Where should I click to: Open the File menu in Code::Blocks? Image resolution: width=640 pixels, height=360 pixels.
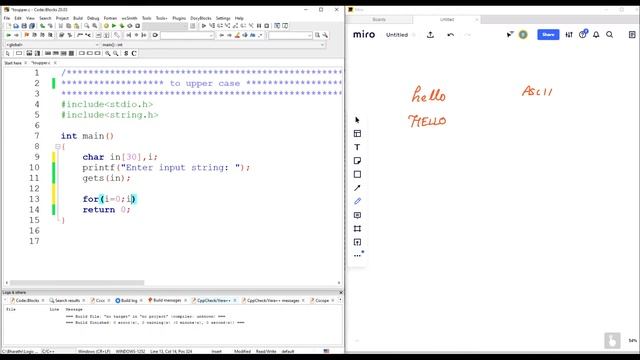point(7,18)
